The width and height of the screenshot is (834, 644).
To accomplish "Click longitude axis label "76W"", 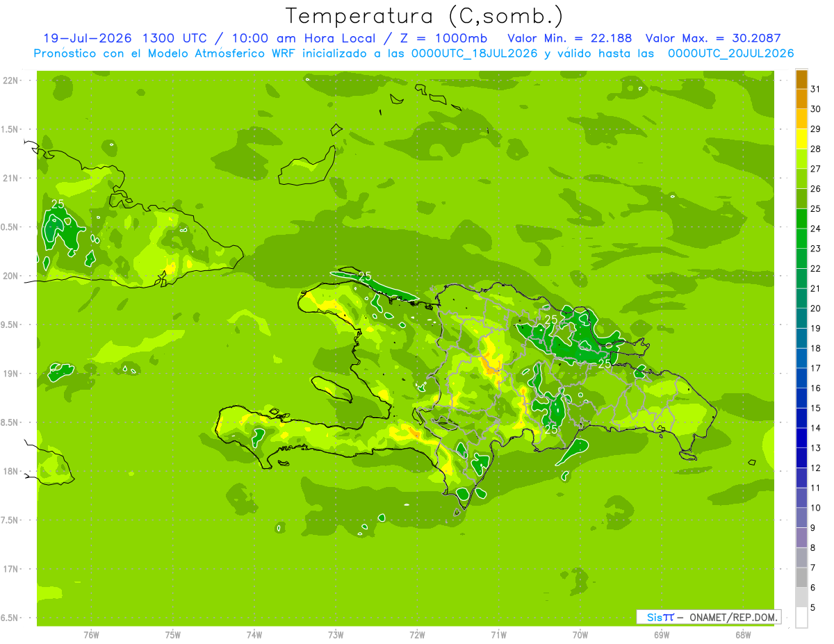I will pos(91,635).
